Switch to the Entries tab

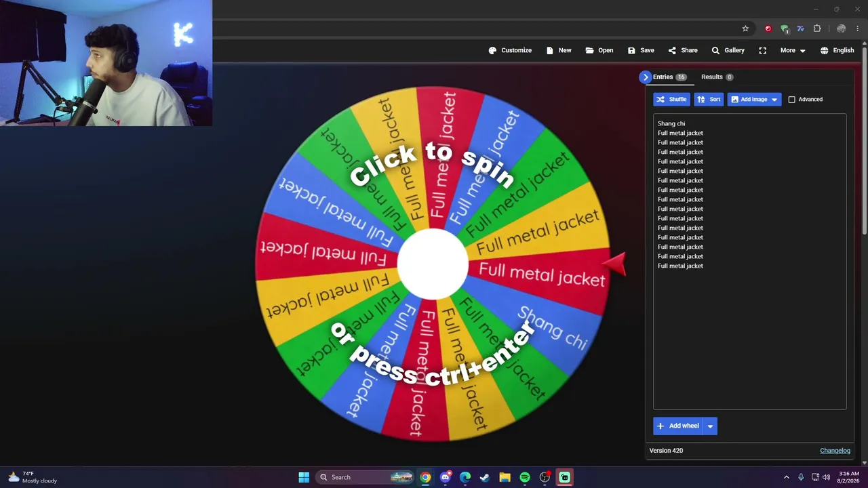coord(669,77)
